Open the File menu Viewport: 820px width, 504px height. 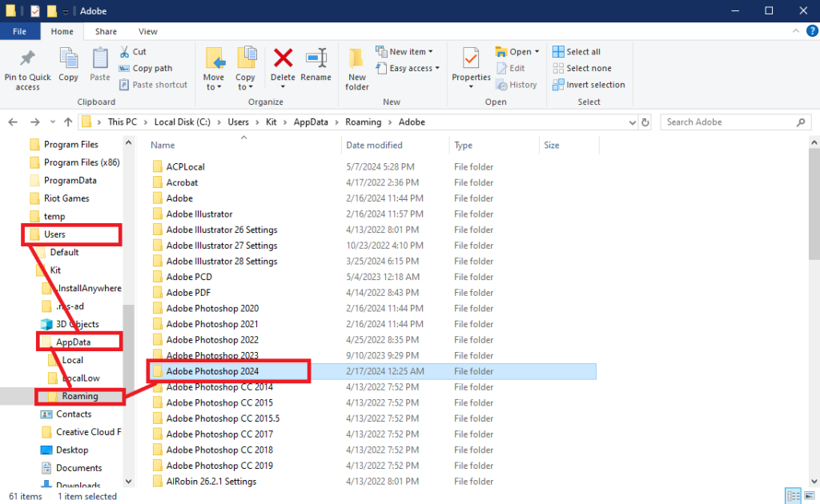pyautogui.click(x=19, y=31)
